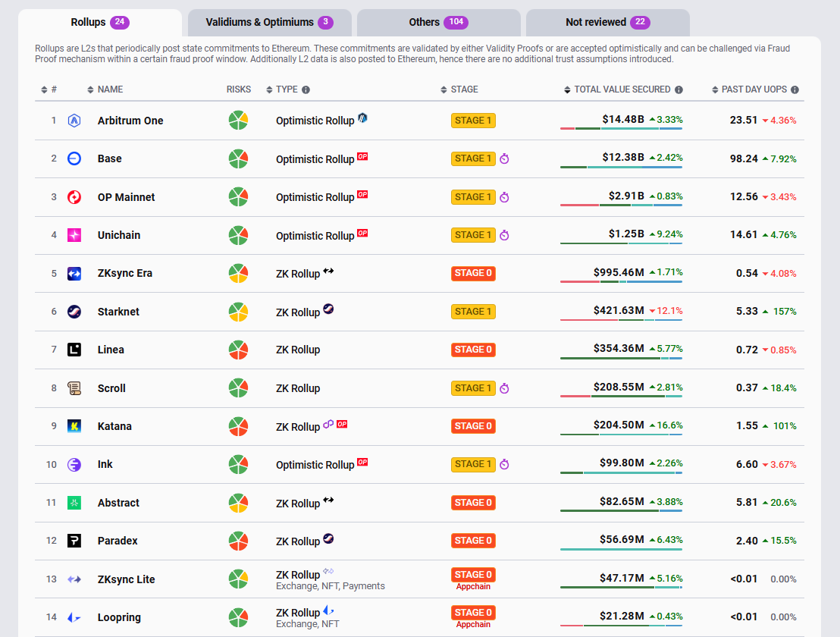Viewport: 840px width, 637px height.
Task: Open the Katana logo icon
Action: coord(74,426)
